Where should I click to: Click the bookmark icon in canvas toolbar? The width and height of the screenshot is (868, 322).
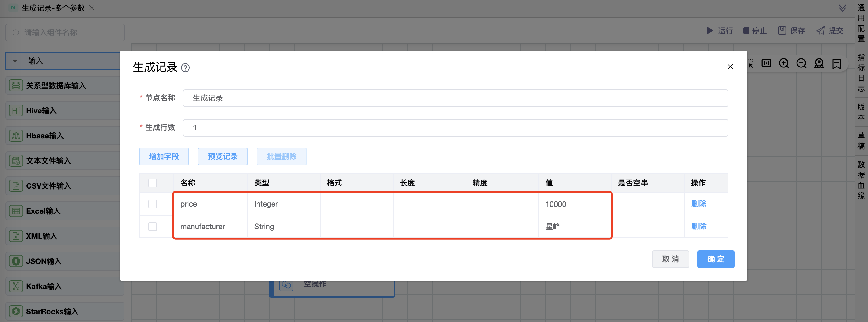[x=837, y=63]
